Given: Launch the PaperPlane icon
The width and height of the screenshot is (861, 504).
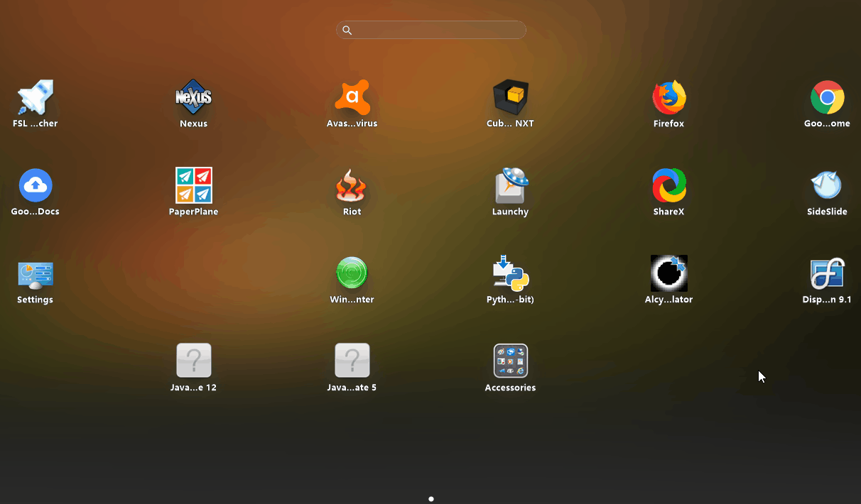Looking at the screenshot, I should coord(194,185).
